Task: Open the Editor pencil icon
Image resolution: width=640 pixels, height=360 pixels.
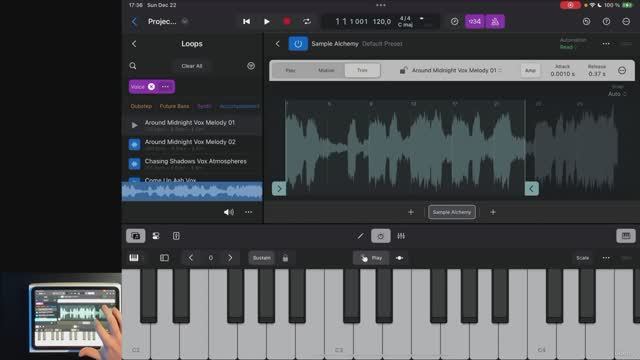Action: pyautogui.click(x=360, y=236)
